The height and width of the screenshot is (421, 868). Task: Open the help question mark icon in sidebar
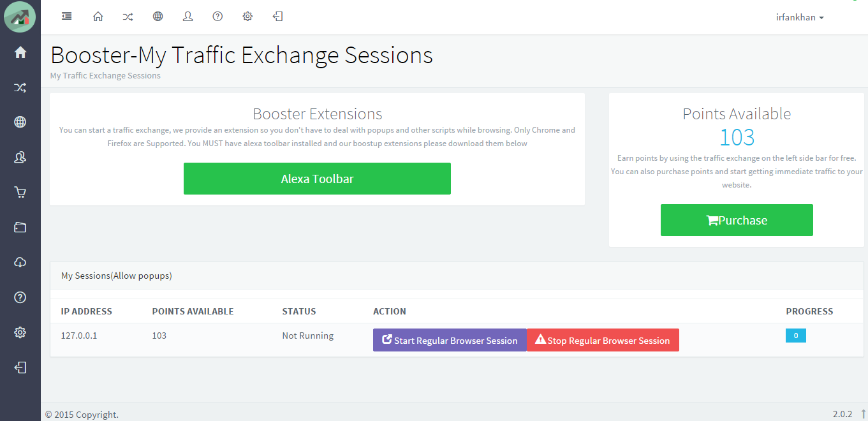coord(20,297)
